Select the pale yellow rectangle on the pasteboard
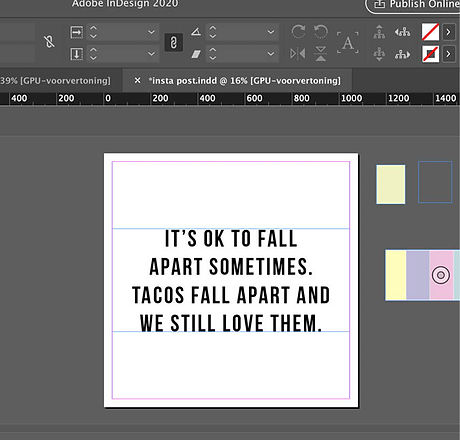This screenshot has height=440, width=460. click(391, 184)
